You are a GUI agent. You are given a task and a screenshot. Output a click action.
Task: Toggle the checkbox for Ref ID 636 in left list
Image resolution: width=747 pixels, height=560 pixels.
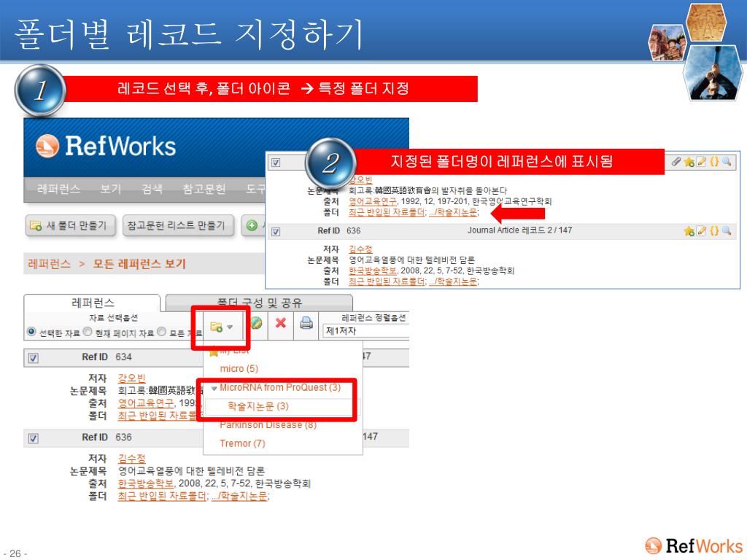tap(34, 438)
